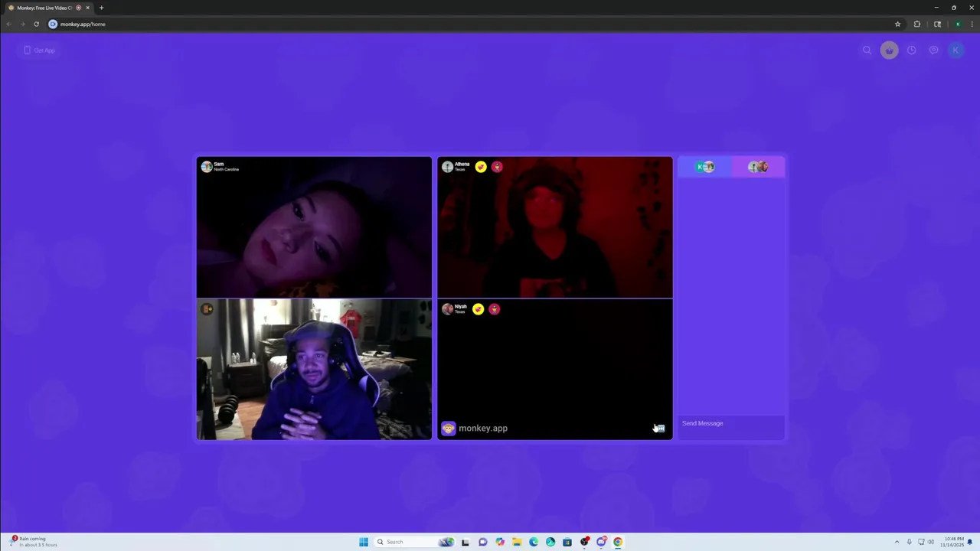Screen dimensions: 980x551
Task: Select the first chat tab with K avatar
Action: point(705,167)
